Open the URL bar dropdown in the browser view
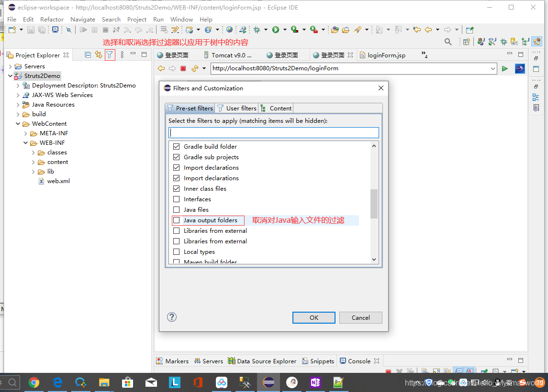 pyautogui.click(x=493, y=68)
